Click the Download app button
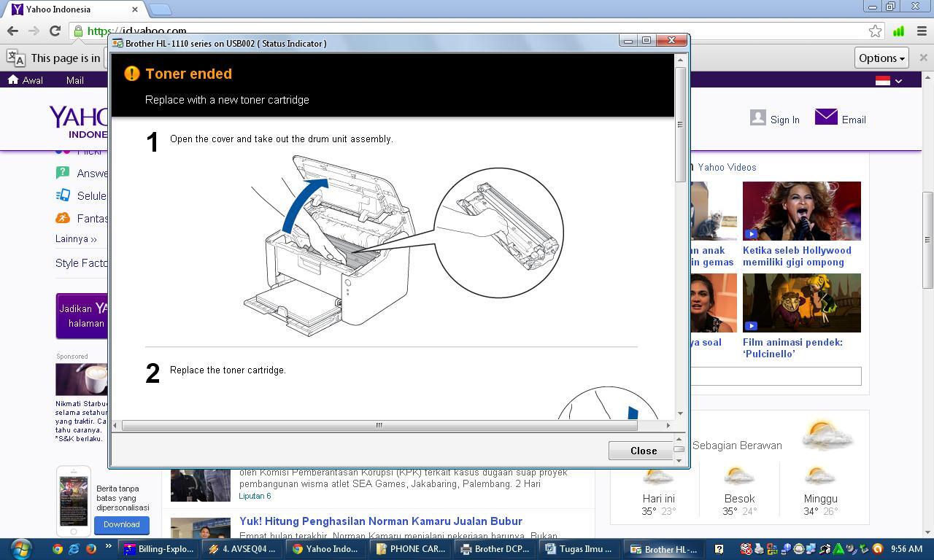Screen dimensions: 934x560 [x=121, y=524]
